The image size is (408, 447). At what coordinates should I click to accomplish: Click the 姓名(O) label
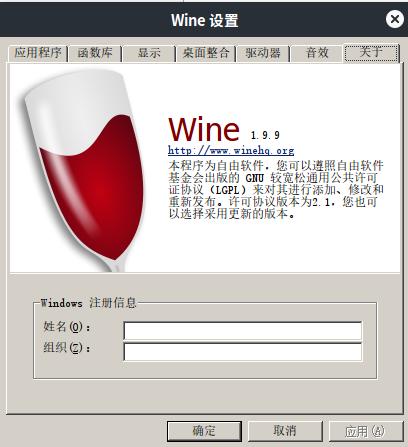(67, 327)
